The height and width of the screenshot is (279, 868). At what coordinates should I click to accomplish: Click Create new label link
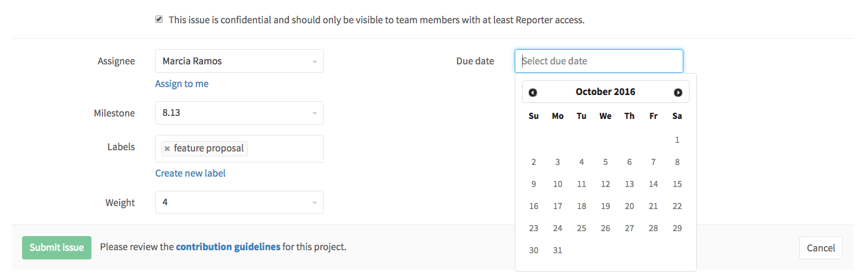point(190,174)
